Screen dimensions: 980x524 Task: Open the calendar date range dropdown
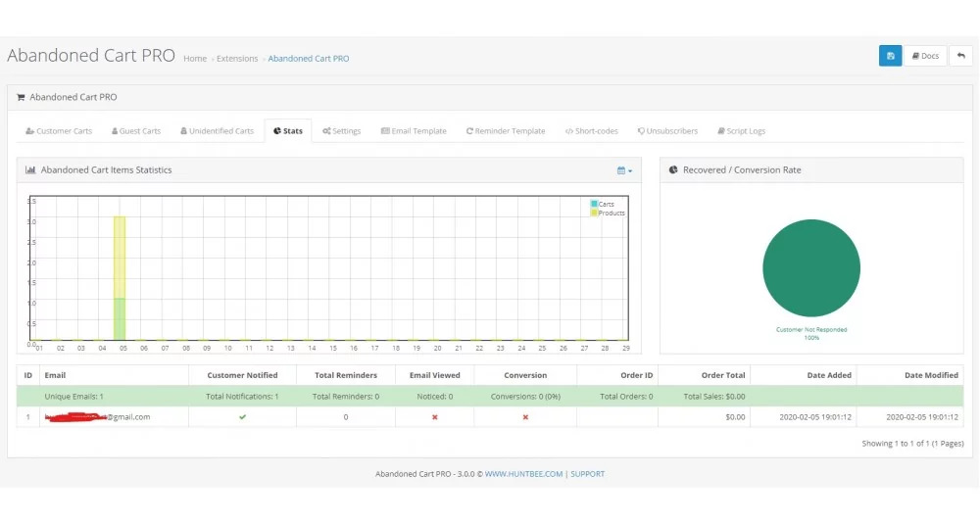point(624,170)
